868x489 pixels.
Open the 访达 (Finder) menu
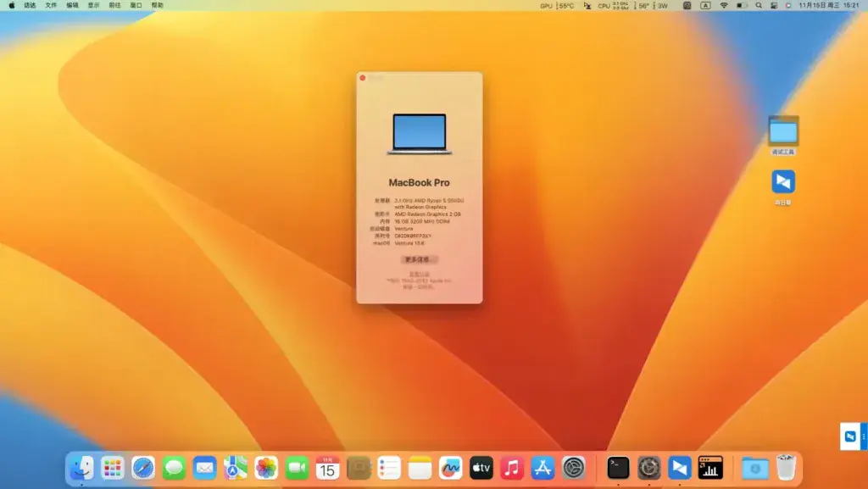pos(30,6)
